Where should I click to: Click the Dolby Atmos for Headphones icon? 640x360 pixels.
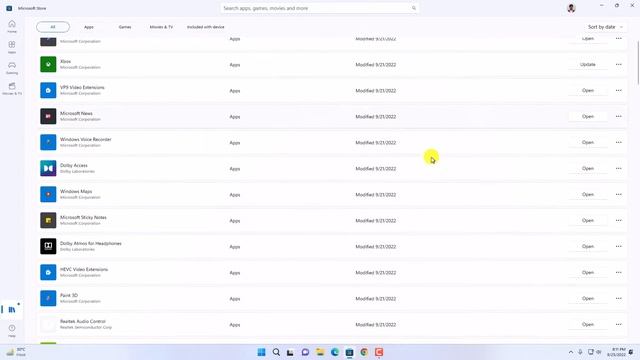(48, 246)
